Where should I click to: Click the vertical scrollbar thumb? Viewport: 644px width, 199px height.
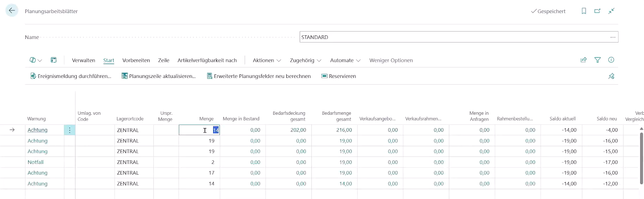641,158
